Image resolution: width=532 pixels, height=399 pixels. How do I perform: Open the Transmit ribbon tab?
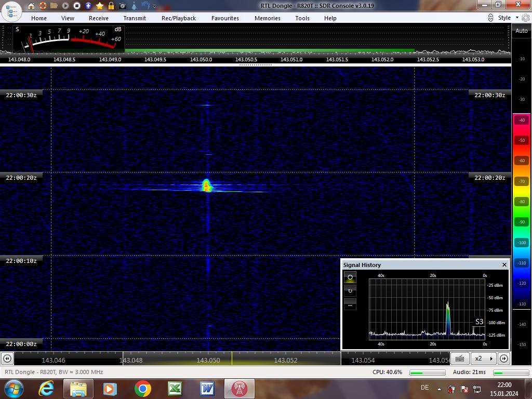[135, 18]
